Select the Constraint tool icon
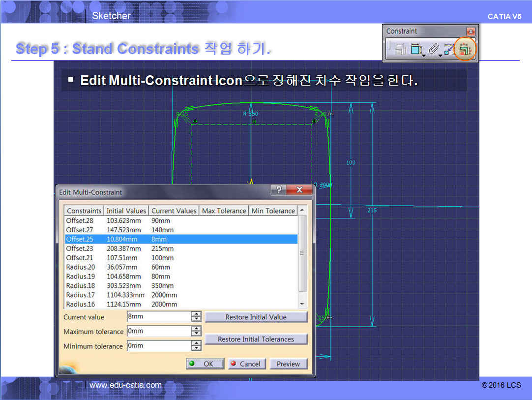The image size is (532, 400). pos(415,49)
